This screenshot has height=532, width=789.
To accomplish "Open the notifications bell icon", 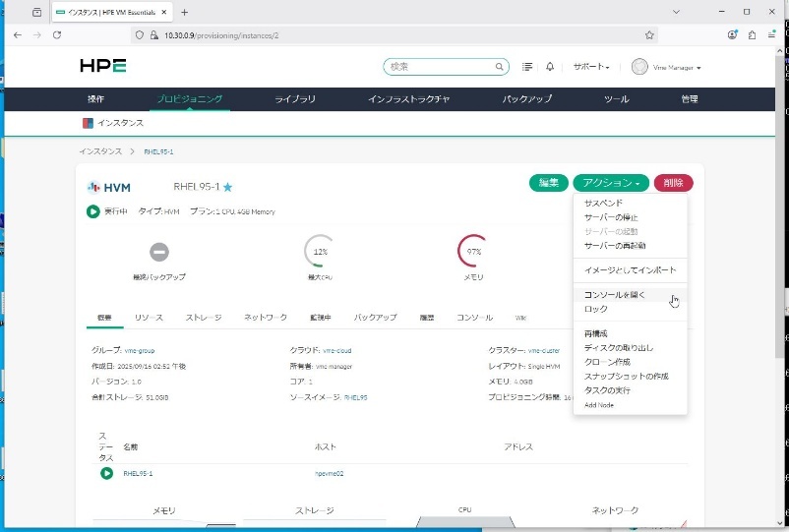I will [550, 67].
